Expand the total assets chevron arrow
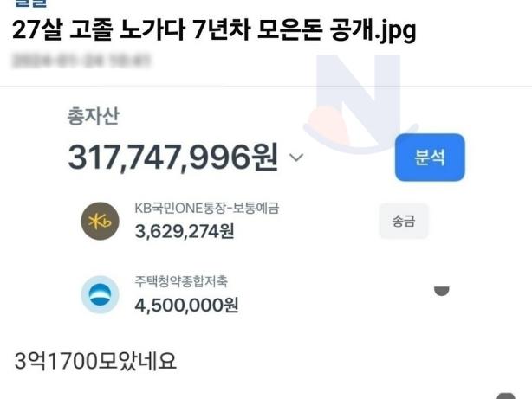Image resolution: width=532 pixels, height=399 pixels. [296, 158]
